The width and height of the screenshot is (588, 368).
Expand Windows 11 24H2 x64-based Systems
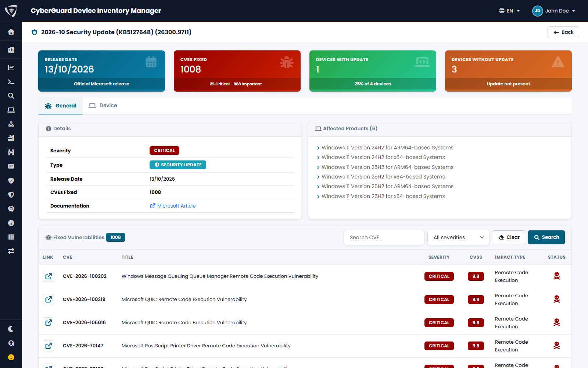[x=381, y=157]
